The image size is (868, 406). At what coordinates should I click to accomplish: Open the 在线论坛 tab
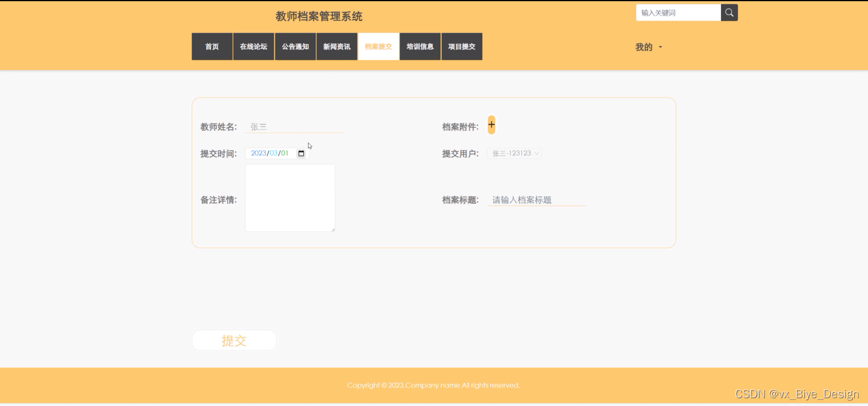tap(254, 46)
